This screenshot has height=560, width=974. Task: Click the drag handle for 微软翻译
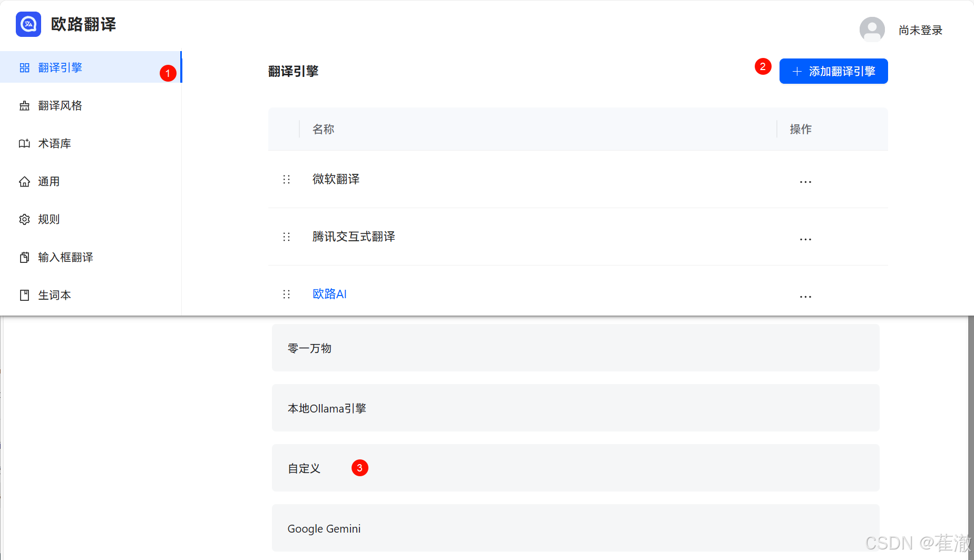pos(286,180)
